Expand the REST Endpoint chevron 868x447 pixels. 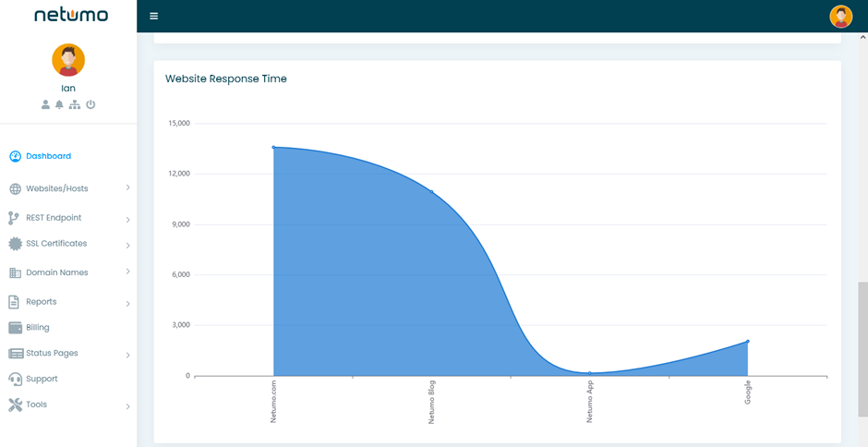127,220
